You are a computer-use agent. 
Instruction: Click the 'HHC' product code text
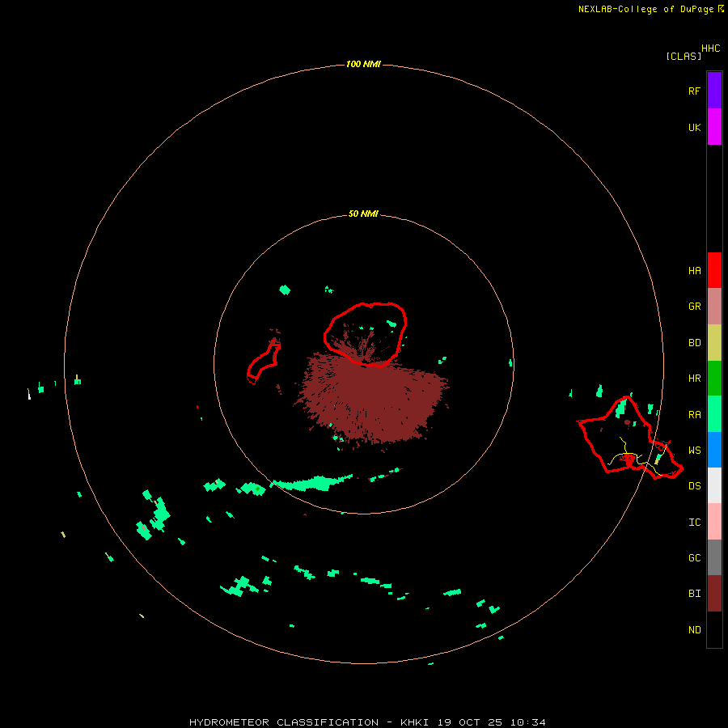[x=711, y=49]
